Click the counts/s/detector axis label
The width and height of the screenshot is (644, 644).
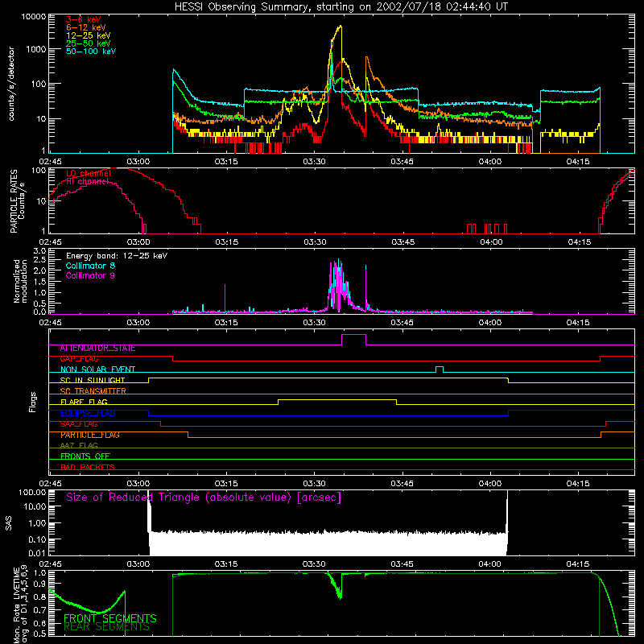(11, 84)
